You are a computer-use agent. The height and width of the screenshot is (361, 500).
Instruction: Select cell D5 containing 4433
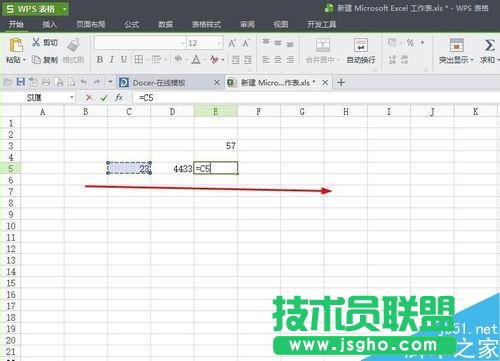pos(172,168)
